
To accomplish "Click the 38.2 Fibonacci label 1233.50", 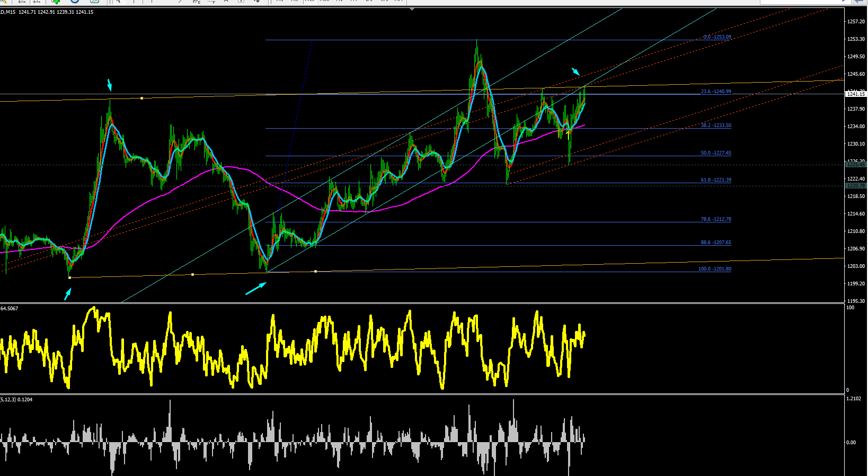I will click(716, 125).
